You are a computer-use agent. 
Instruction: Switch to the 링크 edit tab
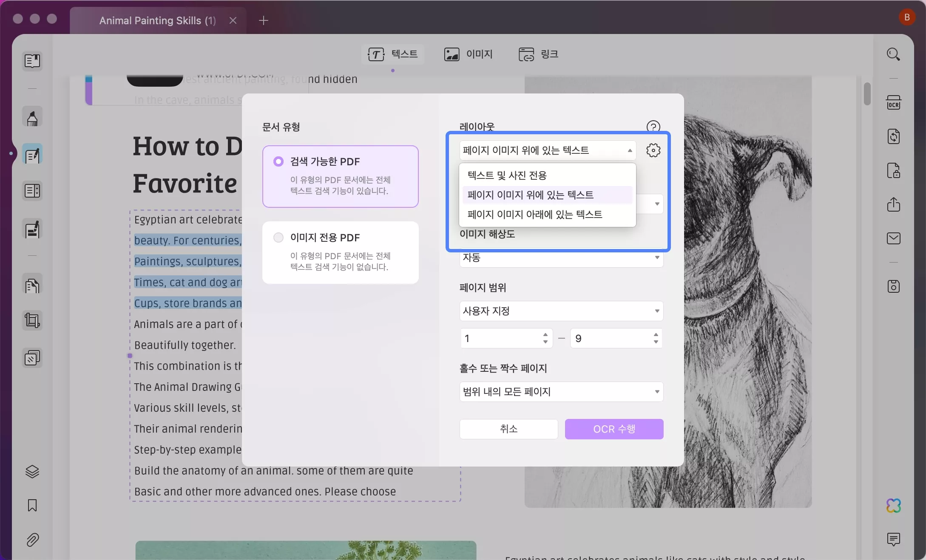tap(538, 54)
